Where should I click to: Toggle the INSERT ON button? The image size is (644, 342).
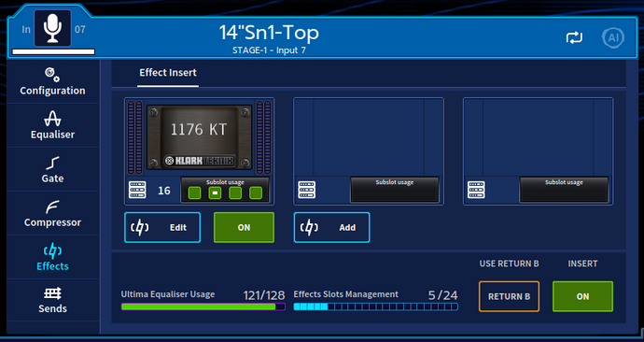click(582, 296)
